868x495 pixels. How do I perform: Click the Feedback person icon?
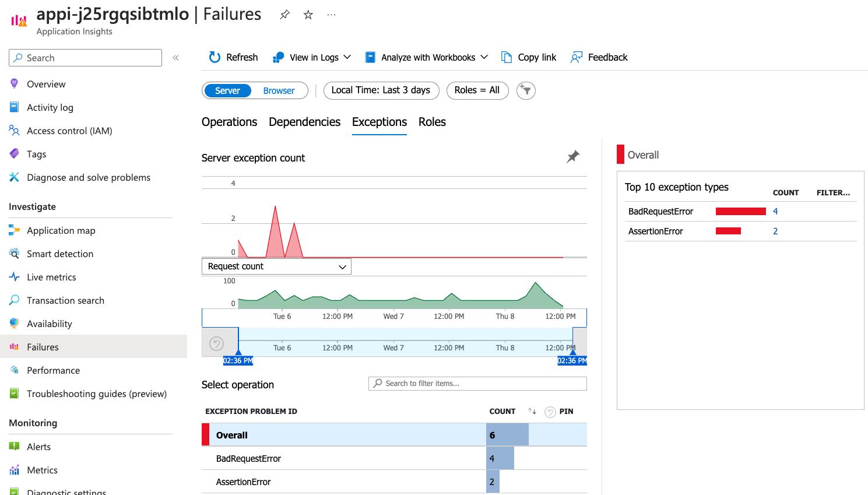tap(577, 57)
